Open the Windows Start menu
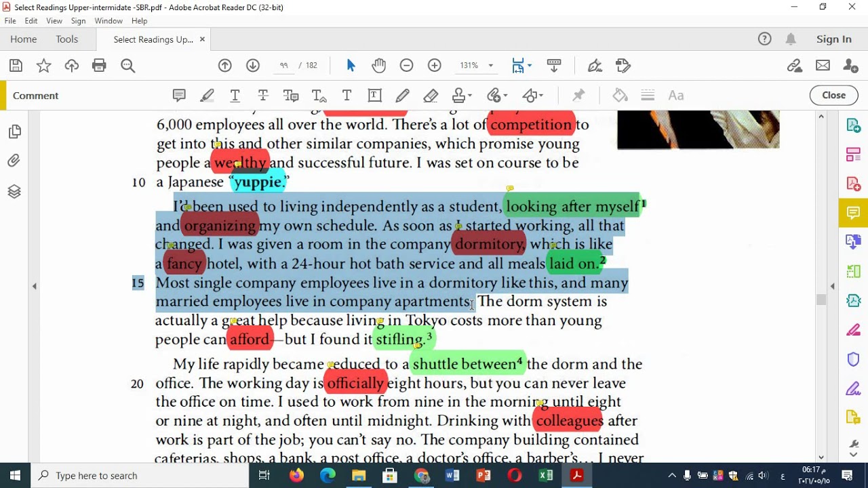 (15, 476)
